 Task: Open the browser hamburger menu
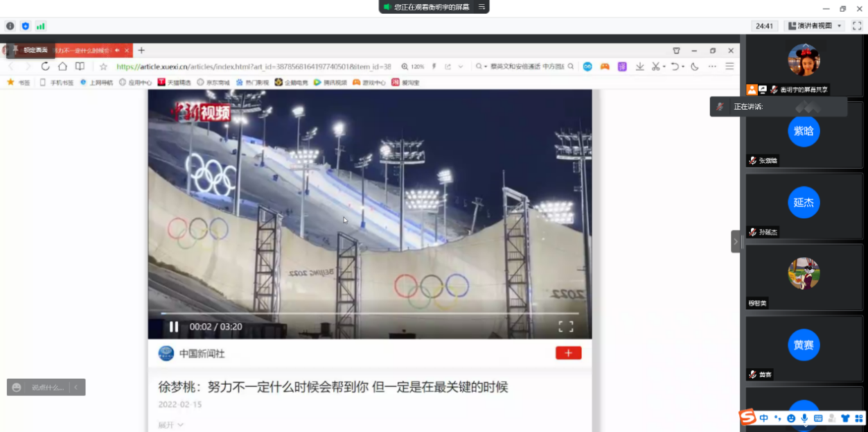click(729, 67)
